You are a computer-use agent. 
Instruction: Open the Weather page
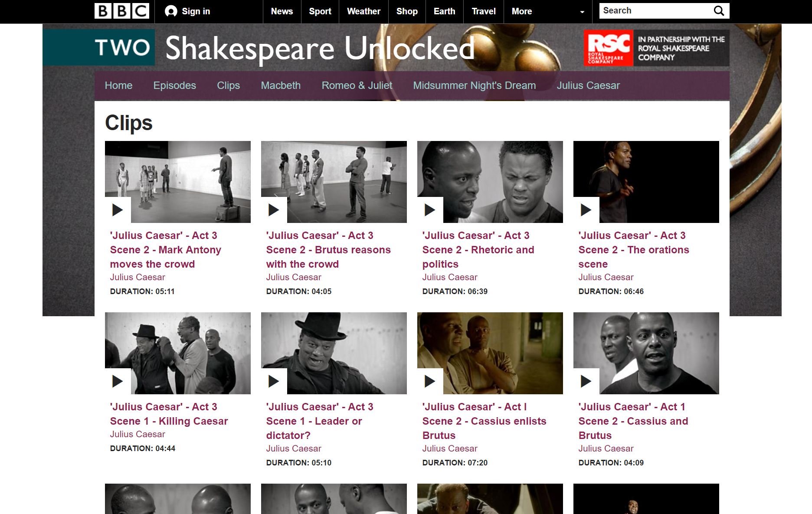tap(363, 11)
